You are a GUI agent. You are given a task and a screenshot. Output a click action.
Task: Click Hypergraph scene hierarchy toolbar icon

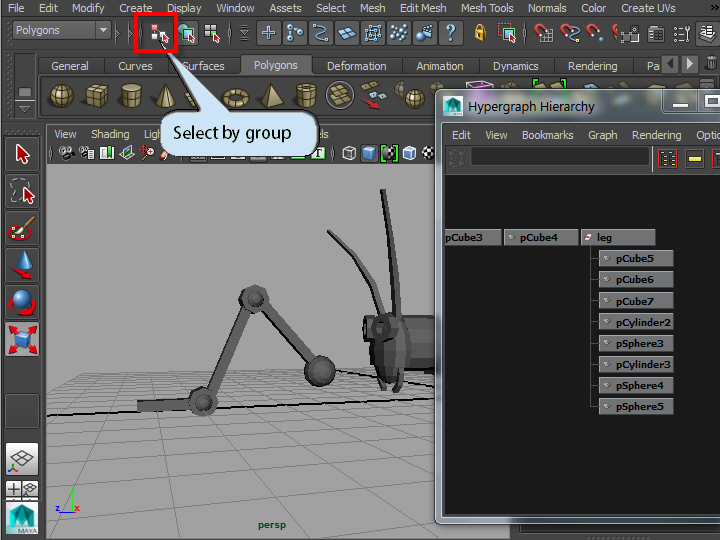(x=668, y=159)
